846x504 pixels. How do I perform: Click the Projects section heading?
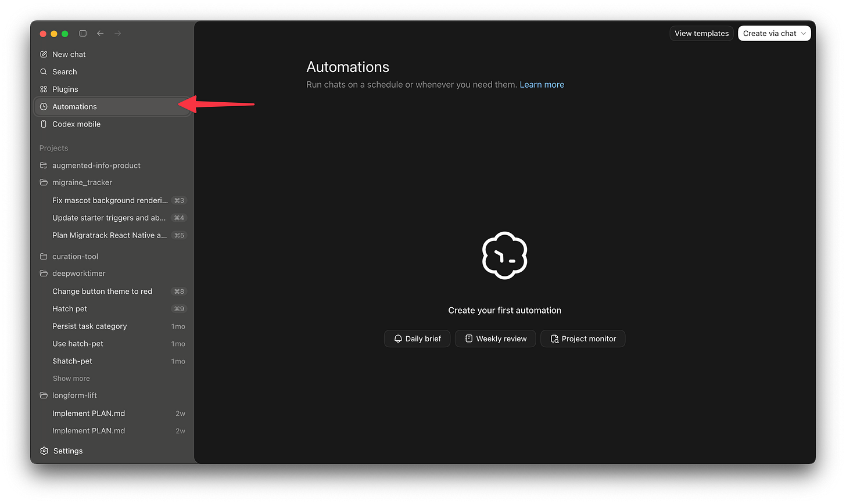click(53, 148)
